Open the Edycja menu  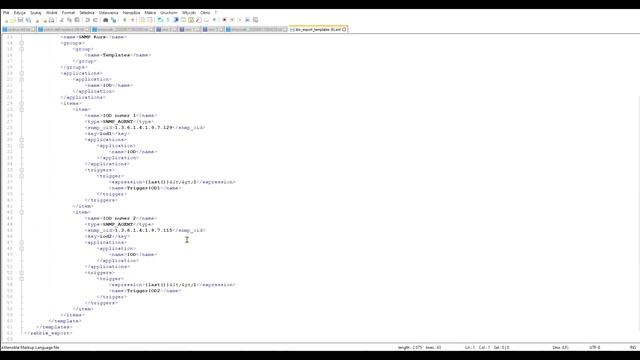[x=20, y=13]
